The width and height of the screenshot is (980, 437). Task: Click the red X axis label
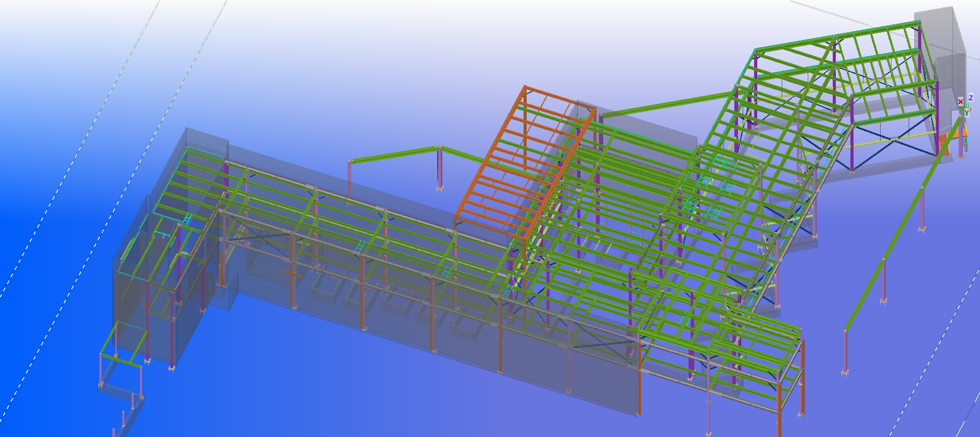click(960, 102)
